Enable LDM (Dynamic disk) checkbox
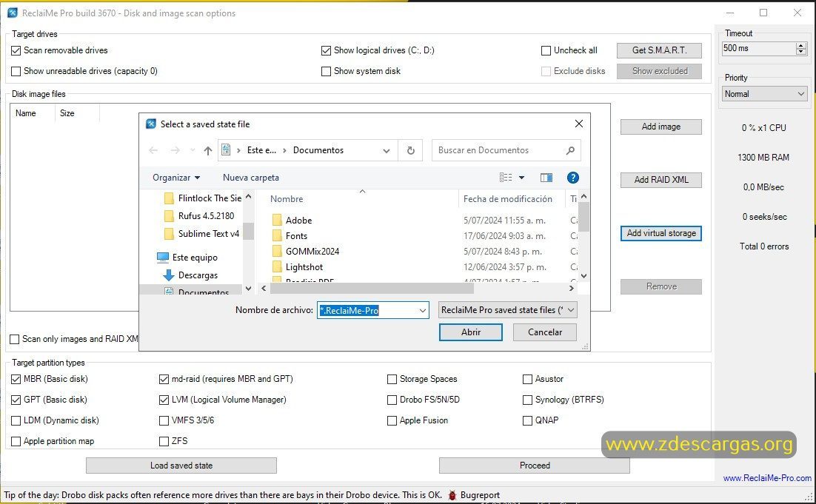816x504 pixels. click(x=16, y=420)
